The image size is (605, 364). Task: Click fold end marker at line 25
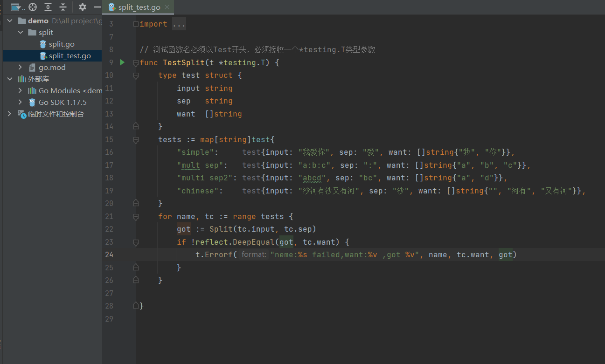136,268
